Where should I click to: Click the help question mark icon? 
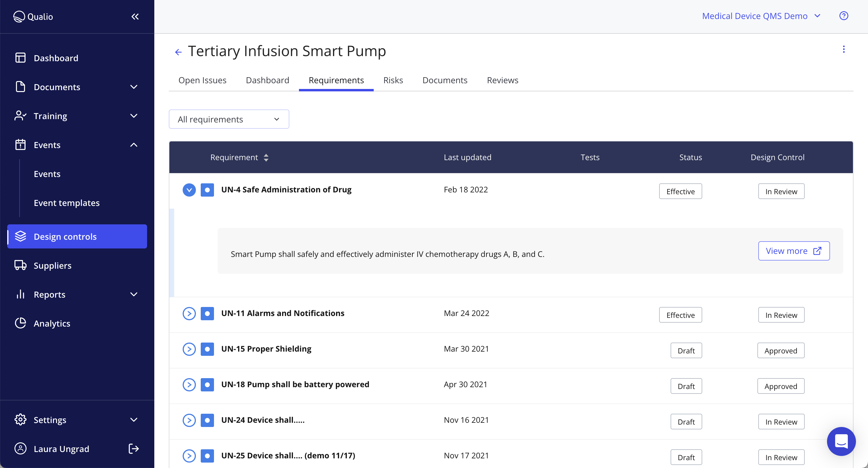point(843,16)
